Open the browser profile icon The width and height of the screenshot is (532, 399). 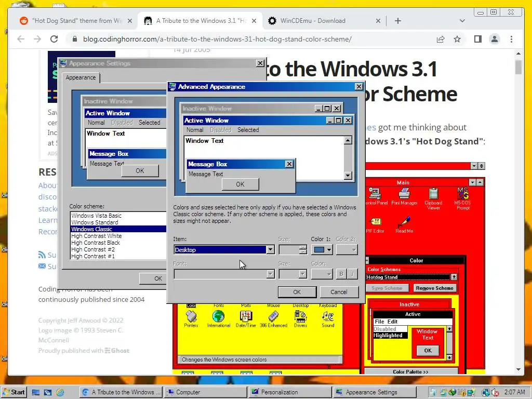pos(495,39)
